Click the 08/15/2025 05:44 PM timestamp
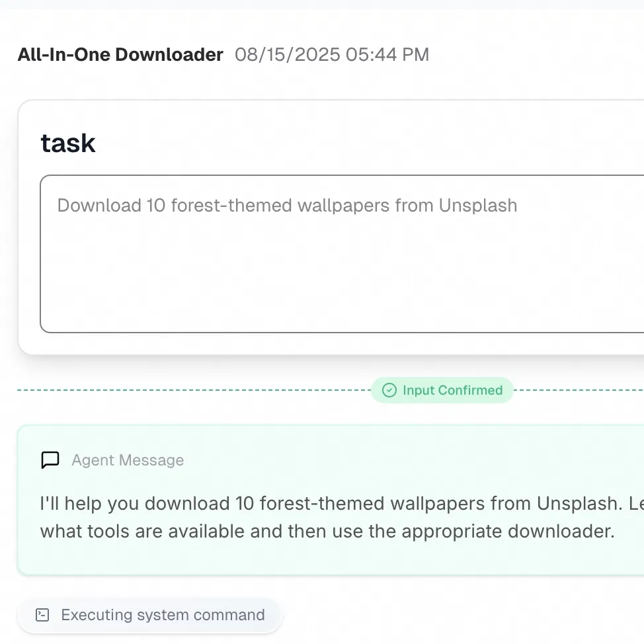Viewport: 644px width, 644px height. point(331,55)
